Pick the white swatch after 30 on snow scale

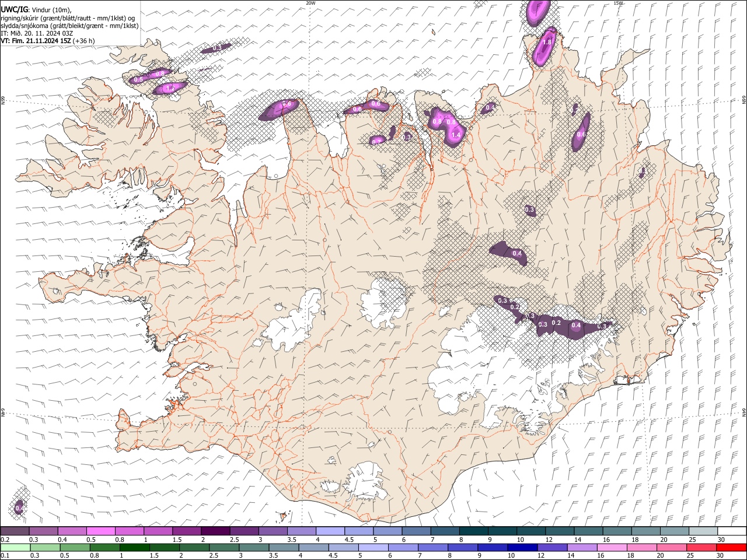point(732,531)
